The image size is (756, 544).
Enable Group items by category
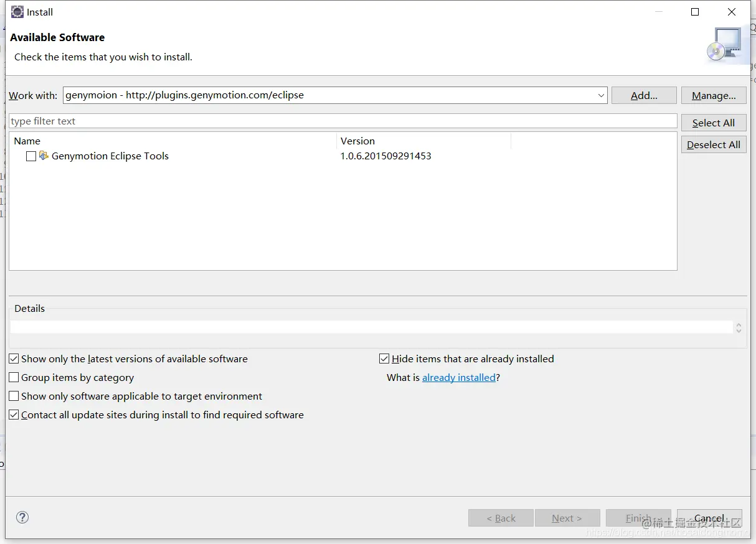[x=14, y=377]
